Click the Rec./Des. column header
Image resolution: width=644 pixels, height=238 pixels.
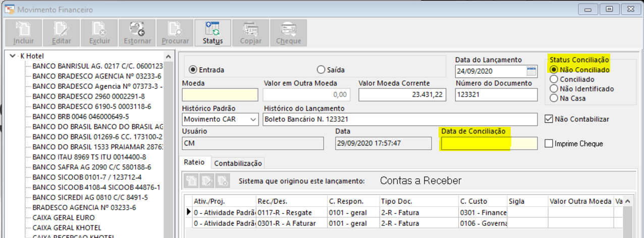pyautogui.click(x=291, y=201)
